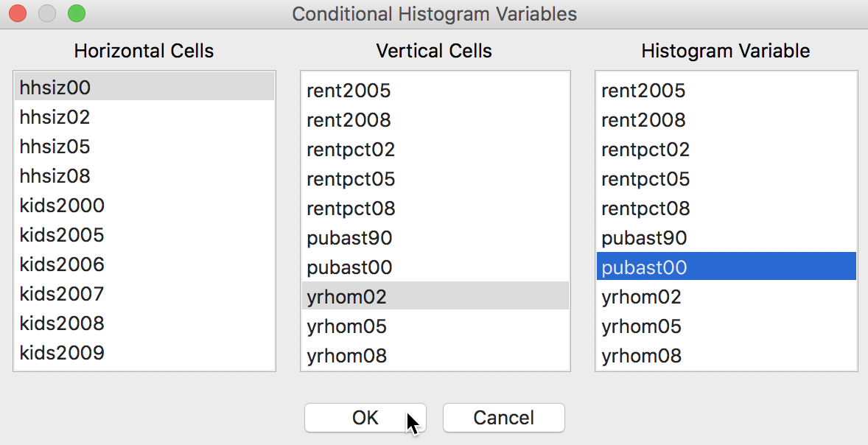
Task: Dismiss the dialog with the Cancel button
Action: 504,417
